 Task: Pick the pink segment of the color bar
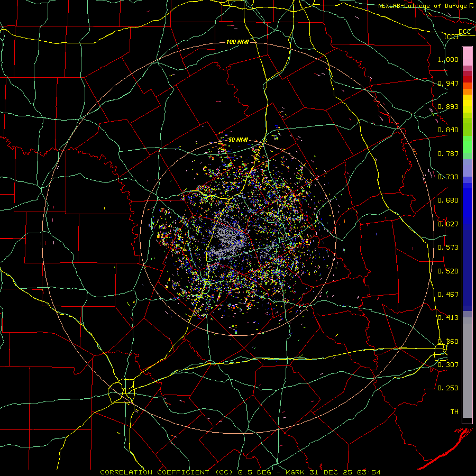(x=467, y=57)
